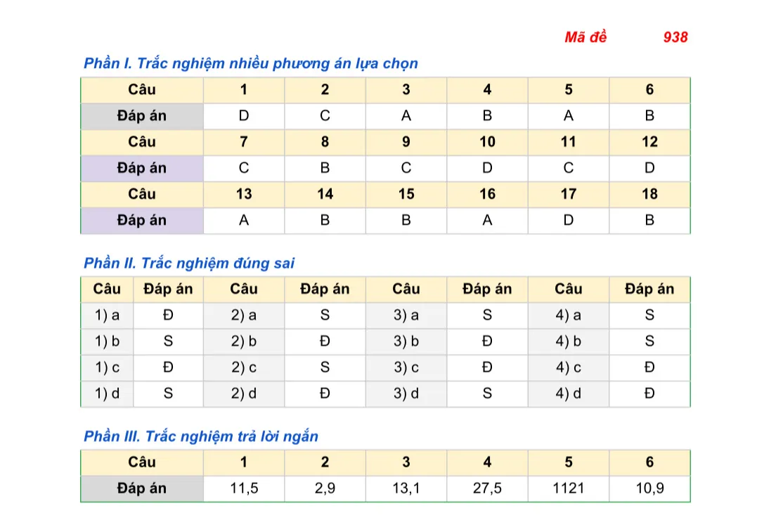Select answer cell under question 12
The image size is (783, 532).
[649, 168]
